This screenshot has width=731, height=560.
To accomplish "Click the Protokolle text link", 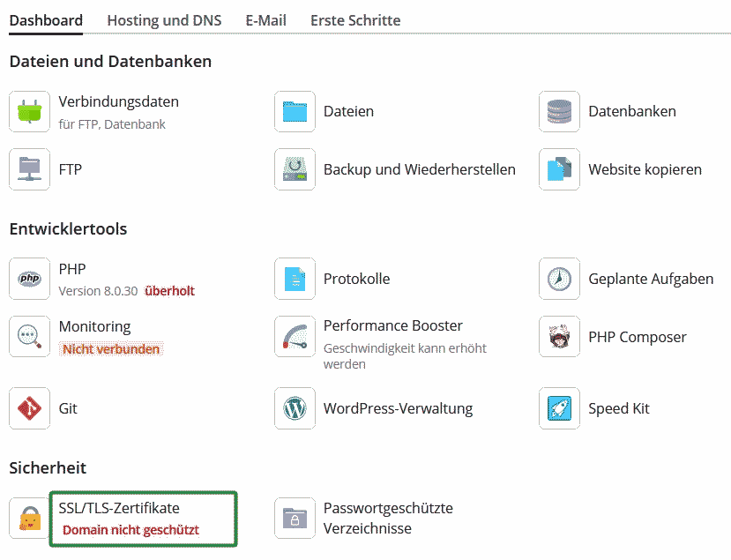I will [356, 279].
